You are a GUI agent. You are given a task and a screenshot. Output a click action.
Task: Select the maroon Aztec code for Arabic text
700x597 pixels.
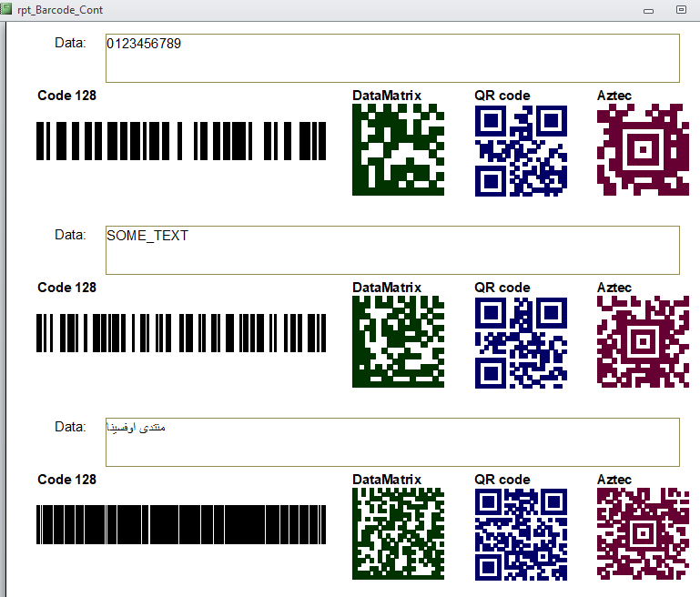643,533
